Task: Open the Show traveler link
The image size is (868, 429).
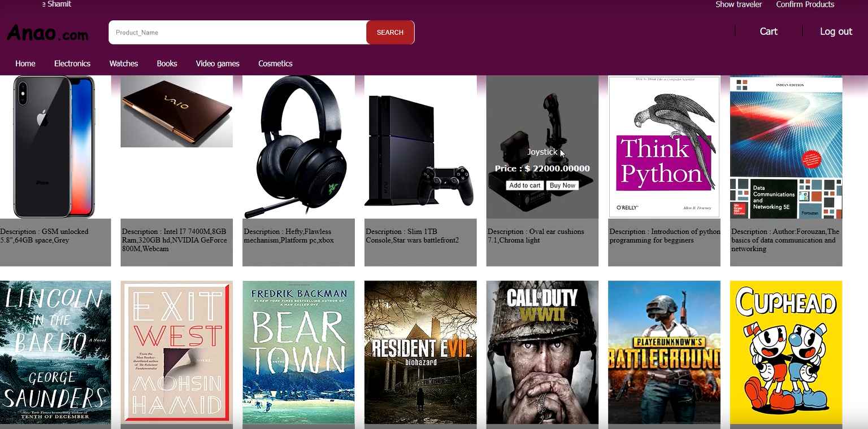Action: coord(739,5)
